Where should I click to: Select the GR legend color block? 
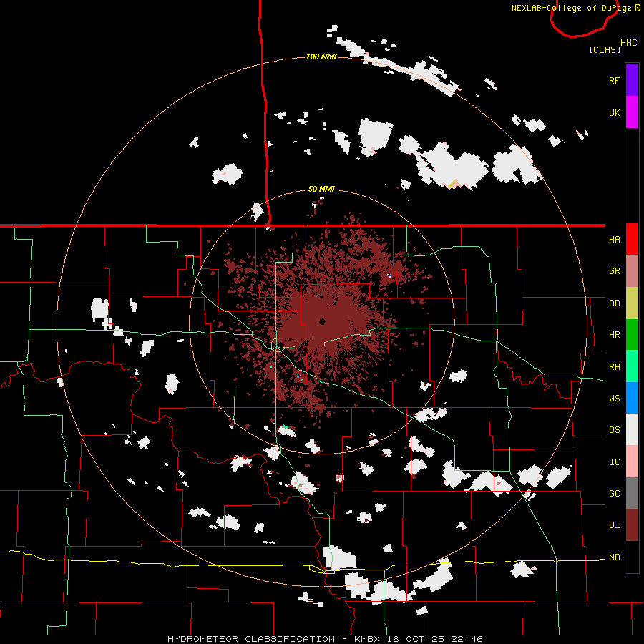click(632, 271)
